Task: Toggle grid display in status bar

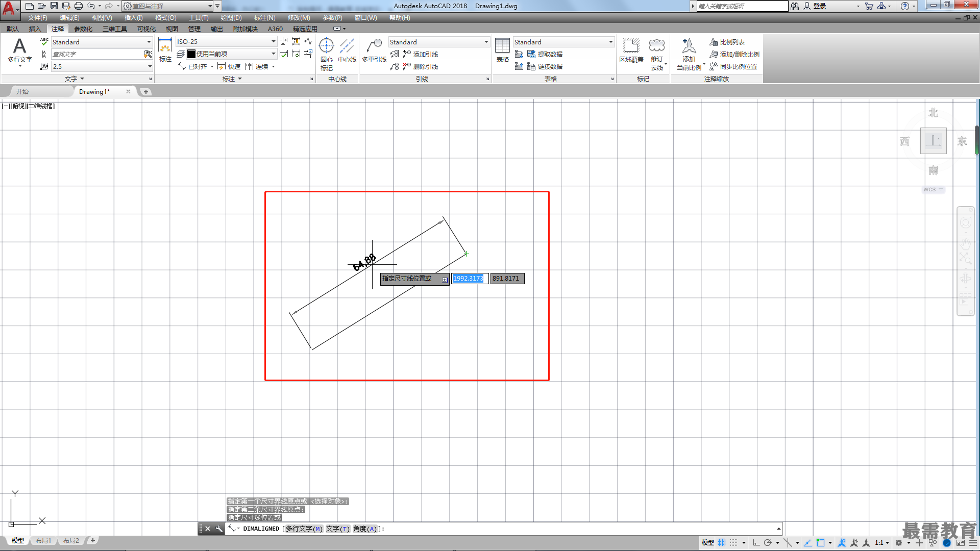Action: coord(722,543)
